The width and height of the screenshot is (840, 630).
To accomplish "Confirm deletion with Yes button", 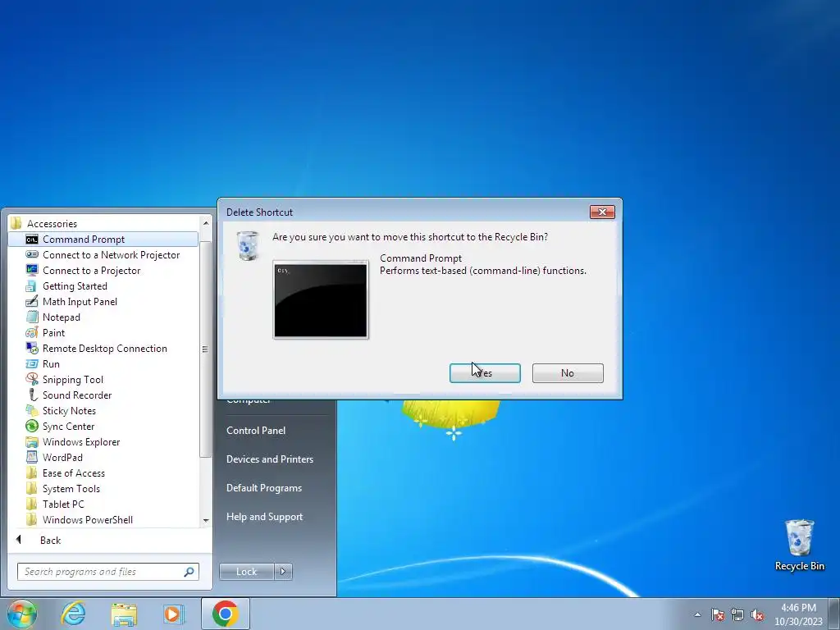I will click(485, 373).
